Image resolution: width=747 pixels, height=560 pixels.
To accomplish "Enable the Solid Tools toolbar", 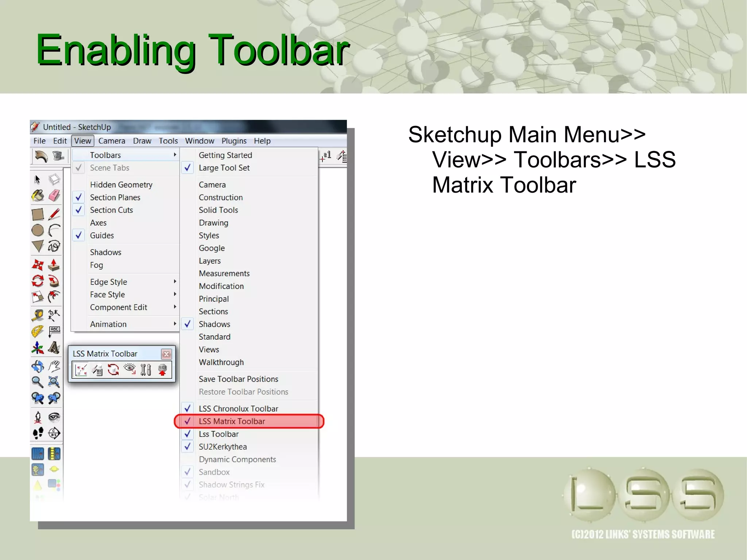I will click(249, 210).
